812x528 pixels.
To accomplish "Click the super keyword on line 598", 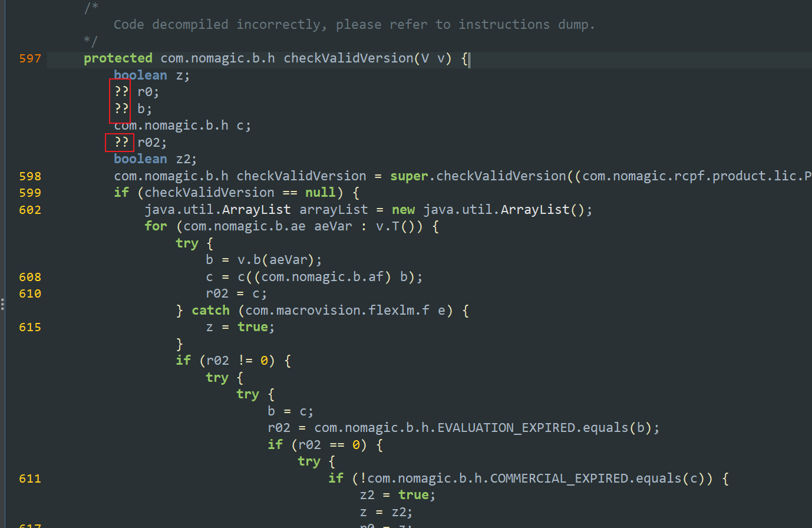I will (x=409, y=176).
